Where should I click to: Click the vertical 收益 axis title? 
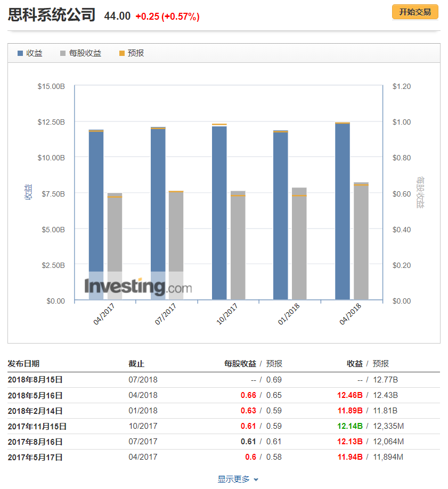pos(28,192)
